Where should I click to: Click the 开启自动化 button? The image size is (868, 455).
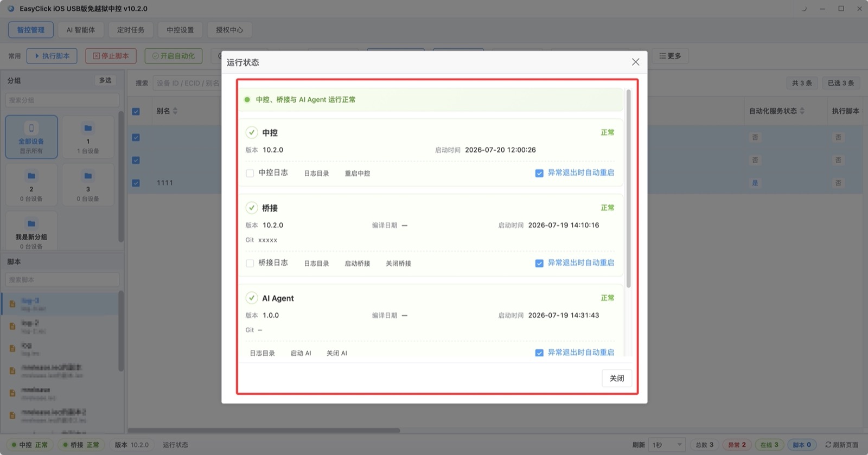pos(174,56)
